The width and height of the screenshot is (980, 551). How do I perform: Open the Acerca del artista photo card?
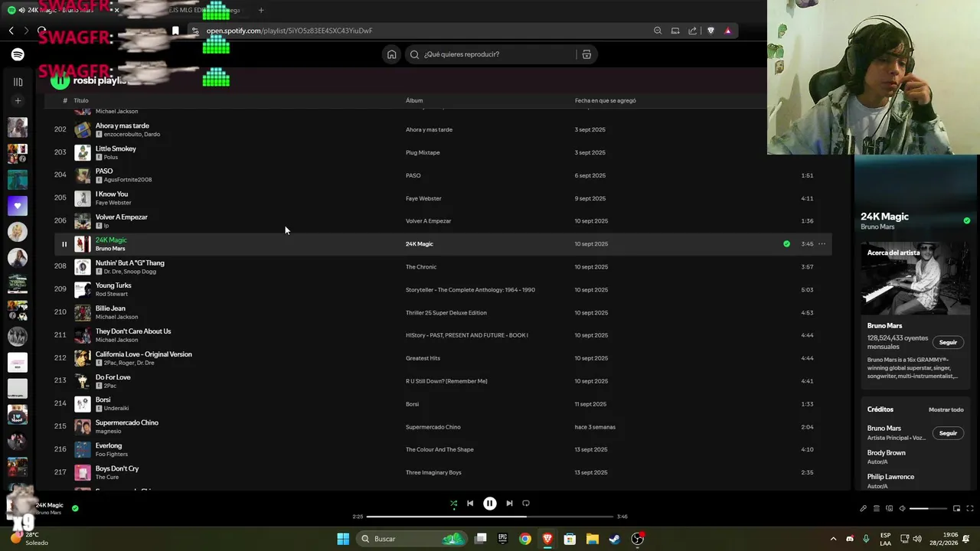click(x=915, y=279)
